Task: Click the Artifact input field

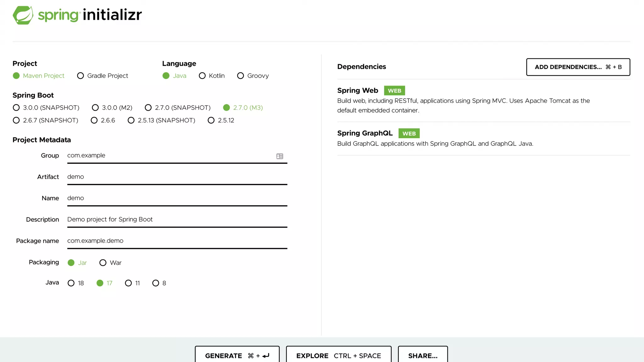Action: pos(177,177)
